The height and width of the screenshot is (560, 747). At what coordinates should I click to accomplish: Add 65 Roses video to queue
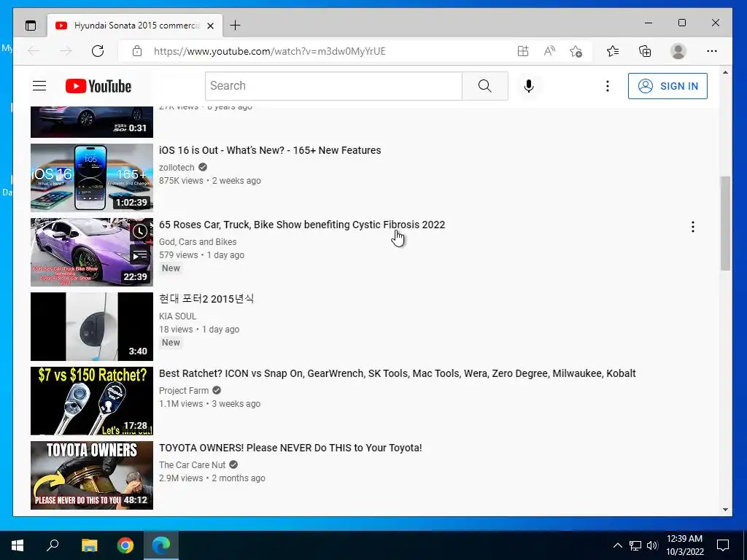click(x=140, y=255)
